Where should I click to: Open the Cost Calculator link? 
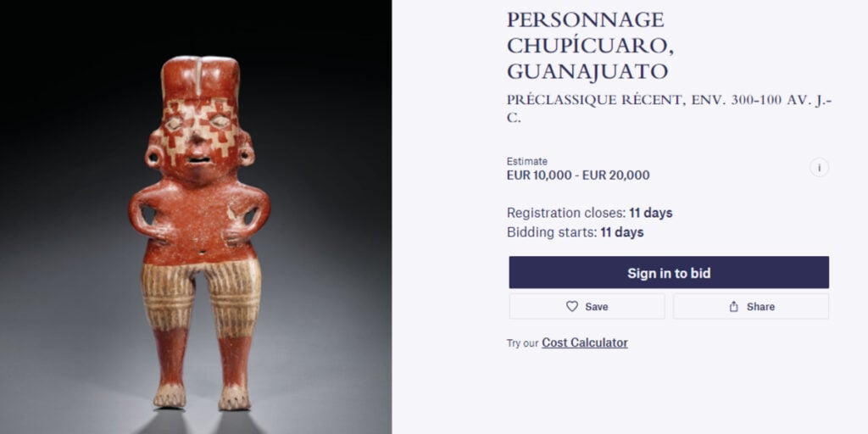585,343
